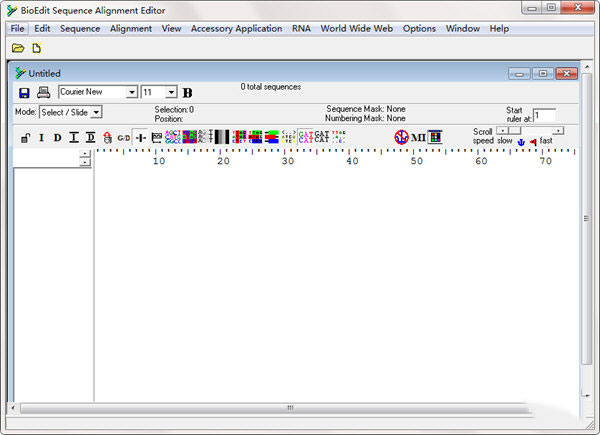Viewport: 600px width, 435px height.
Task: Toggle the I insert mode button
Action: 41,138
